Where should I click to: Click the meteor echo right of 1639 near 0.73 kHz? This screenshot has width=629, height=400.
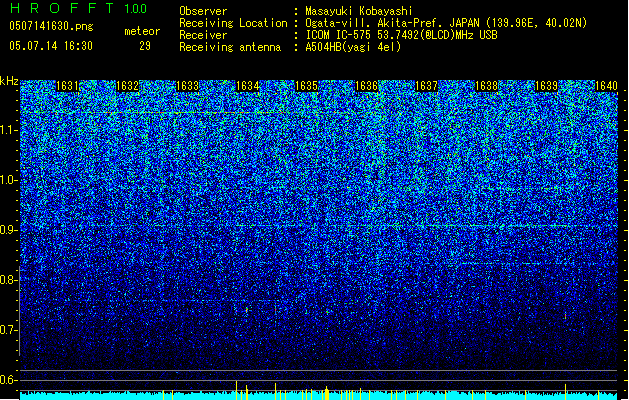click(566, 316)
